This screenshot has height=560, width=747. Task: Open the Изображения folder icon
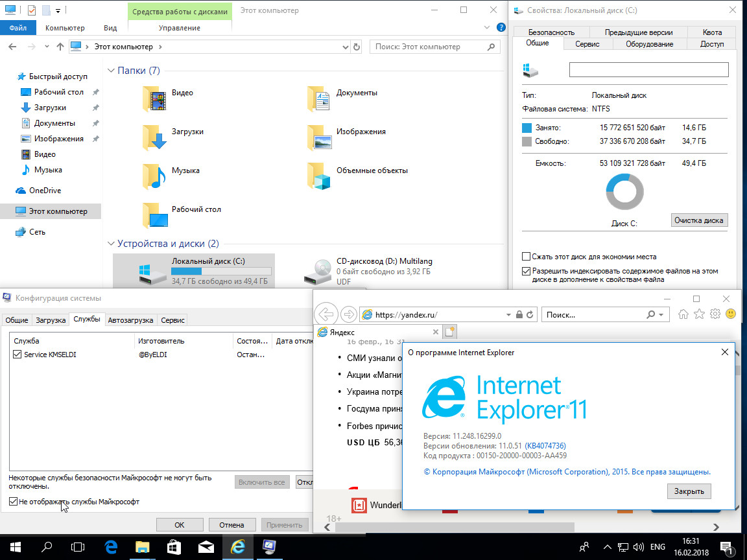point(319,137)
